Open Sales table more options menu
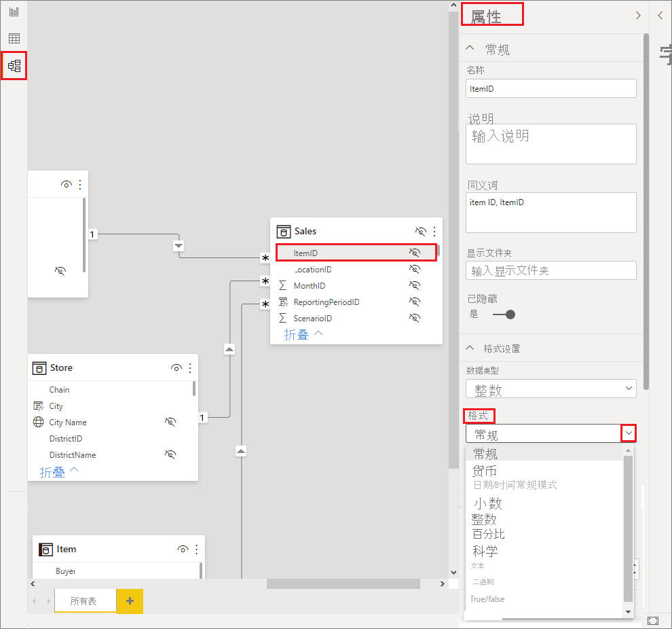 434,232
